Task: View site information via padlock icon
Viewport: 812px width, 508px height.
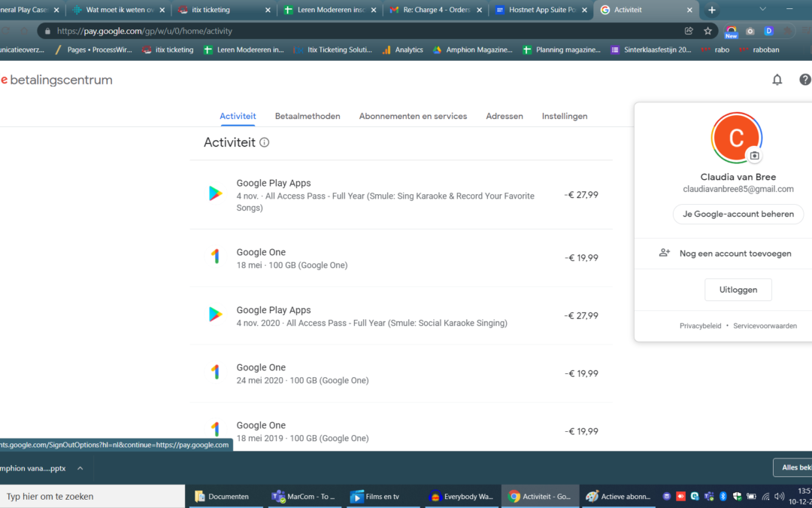Action: [47, 31]
